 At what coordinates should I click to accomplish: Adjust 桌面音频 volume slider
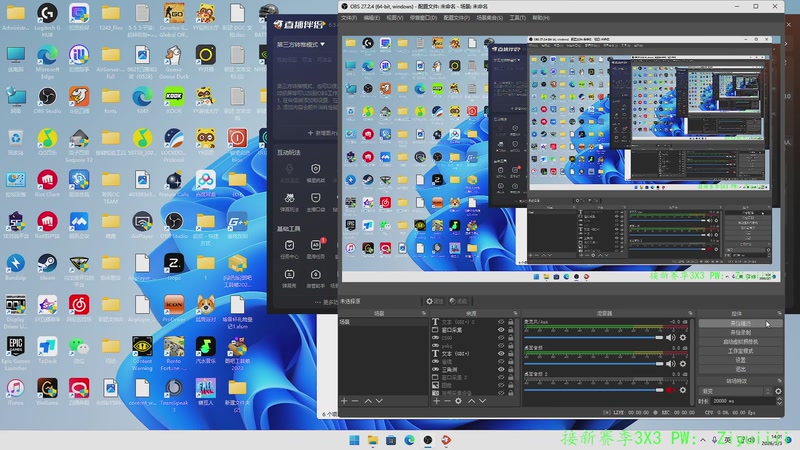click(593, 363)
